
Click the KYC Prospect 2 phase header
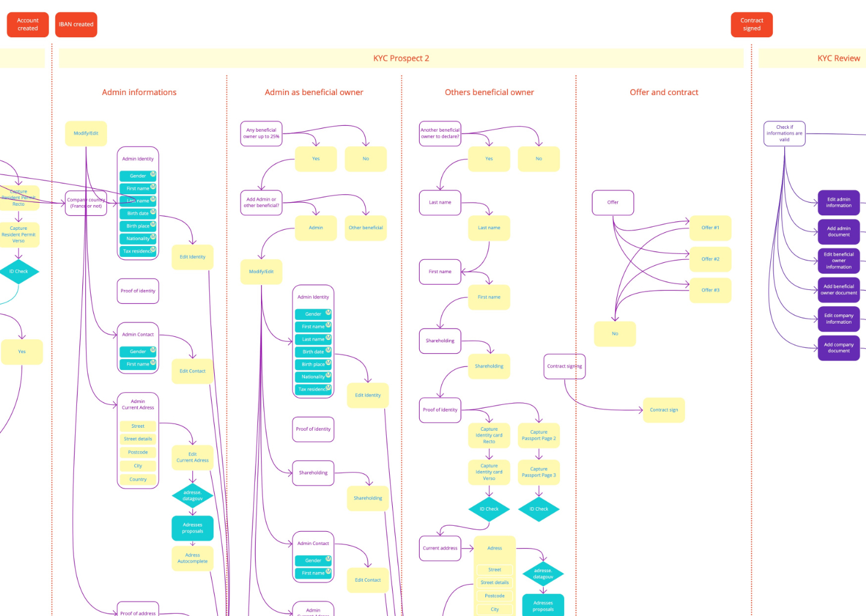tap(401, 58)
